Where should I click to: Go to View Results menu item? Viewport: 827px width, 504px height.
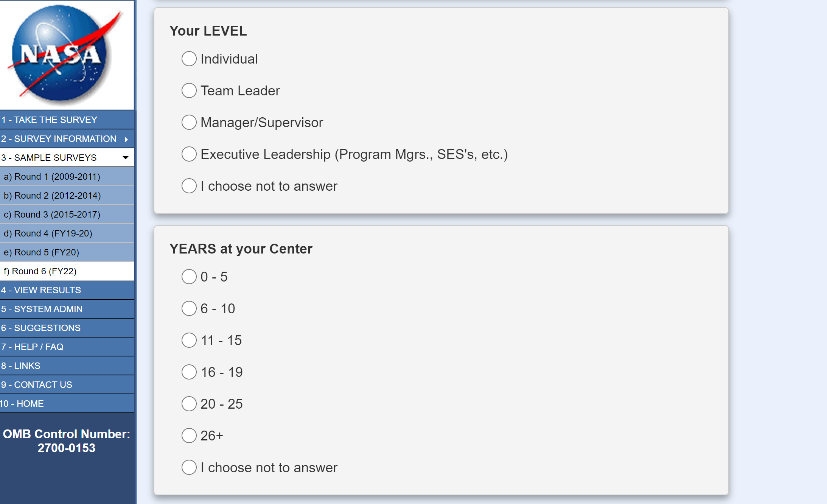click(x=41, y=290)
